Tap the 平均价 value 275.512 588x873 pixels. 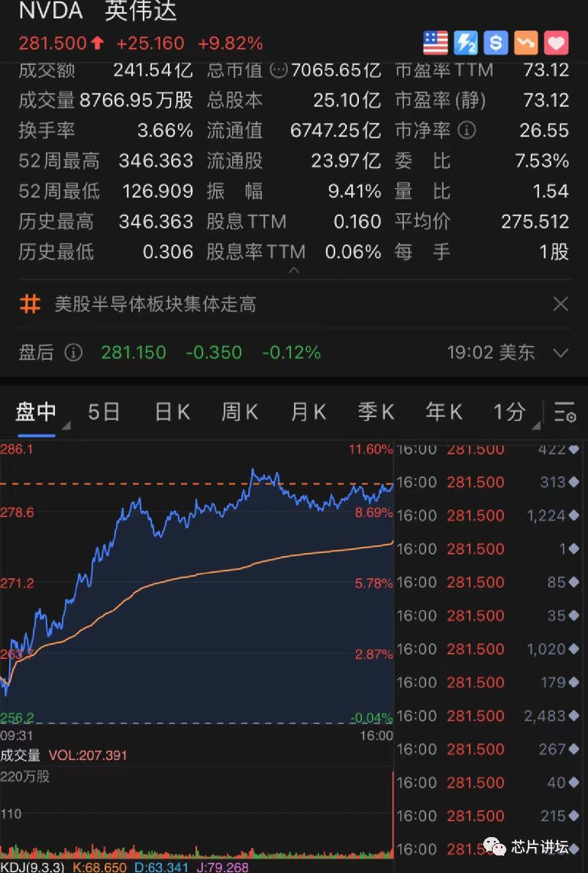[x=535, y=222]
